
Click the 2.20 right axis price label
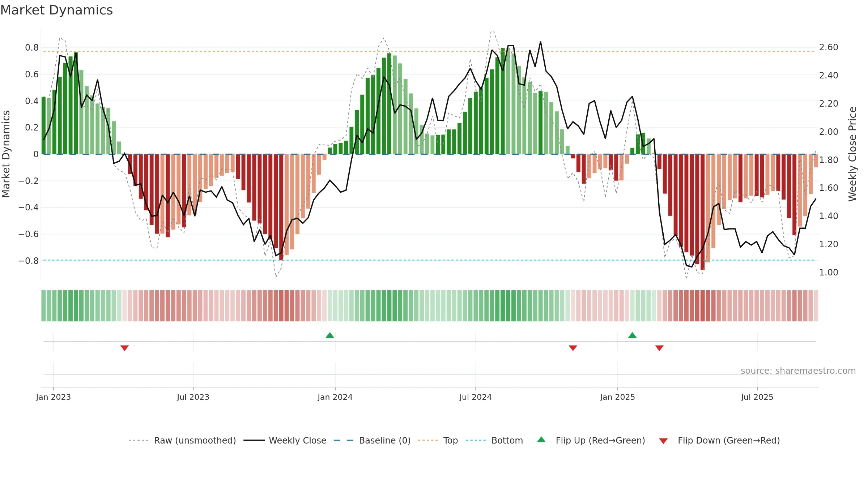(829, 103)
